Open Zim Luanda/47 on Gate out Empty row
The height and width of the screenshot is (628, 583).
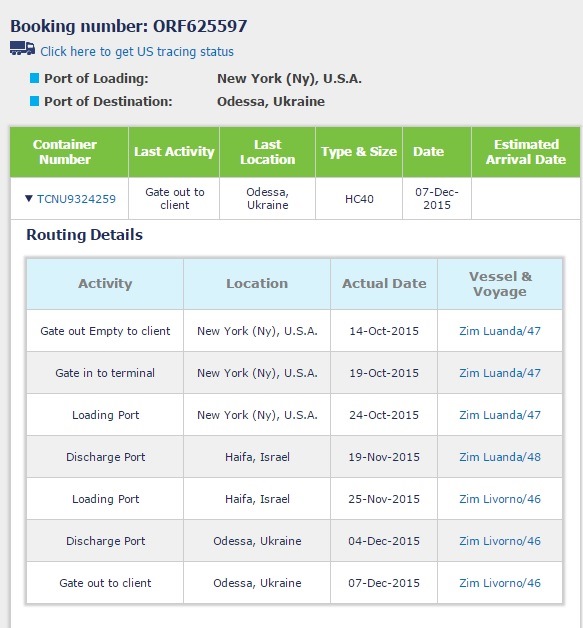pos(500,331)
